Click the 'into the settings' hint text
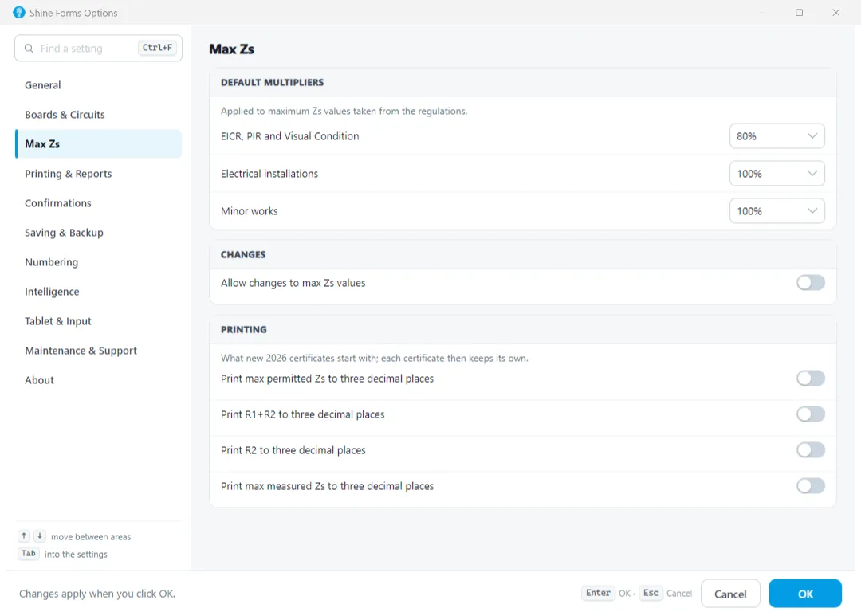861x616 pixels. (x=76, y=555)
